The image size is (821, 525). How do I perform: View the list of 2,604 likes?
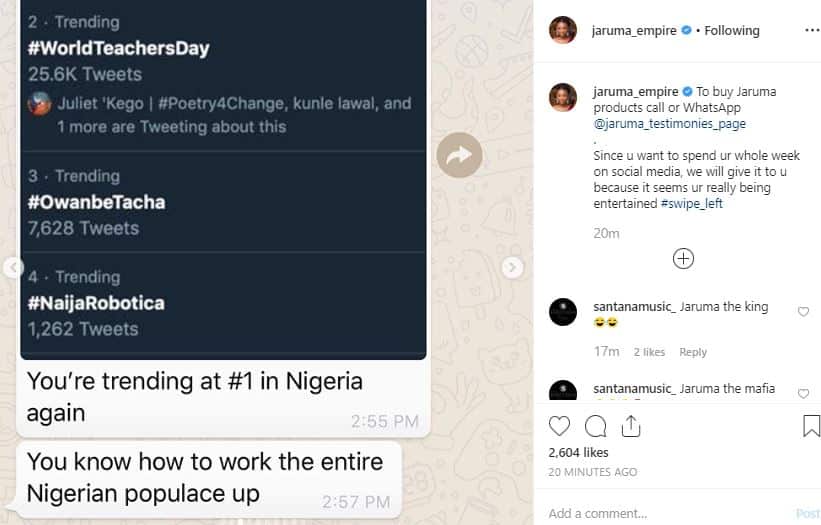(580, 453)
